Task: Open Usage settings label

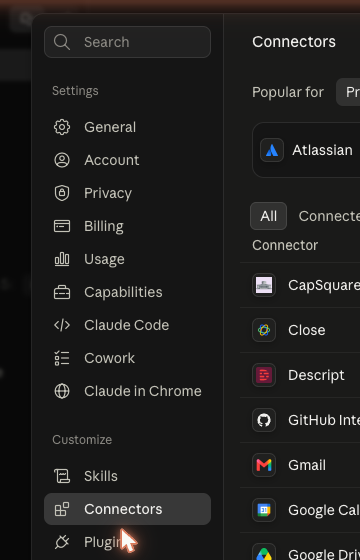Action: (x=104, y=259)
